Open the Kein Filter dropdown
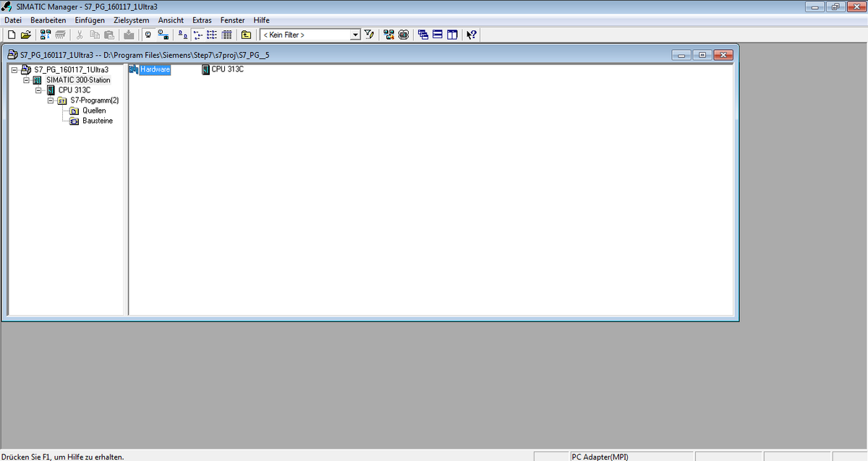 click(x=355, y=35)
